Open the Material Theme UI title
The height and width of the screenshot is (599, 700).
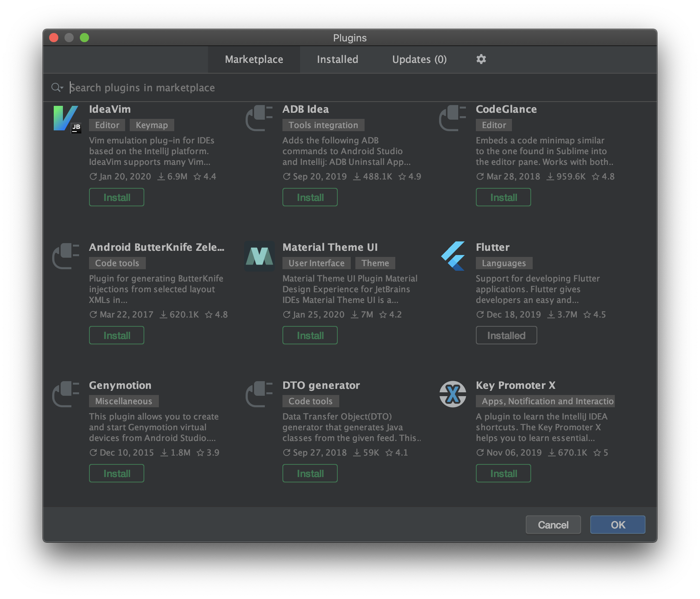point(330,247)
